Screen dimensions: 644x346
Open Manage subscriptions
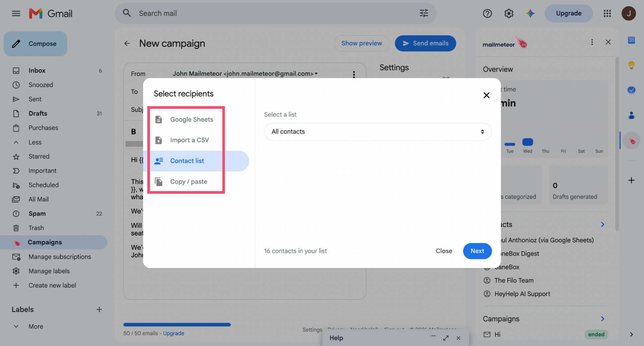[53, 257]
